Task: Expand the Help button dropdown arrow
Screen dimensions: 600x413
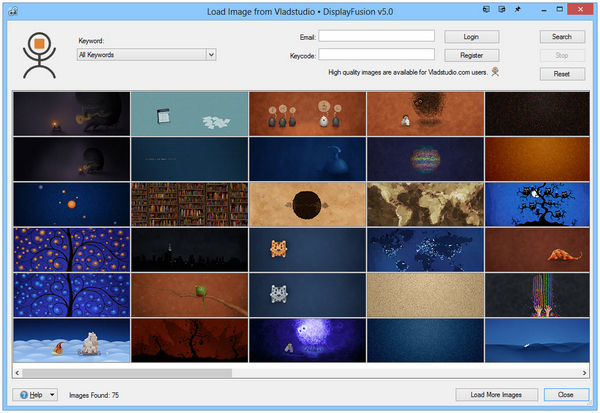Action: pos(52,395)
